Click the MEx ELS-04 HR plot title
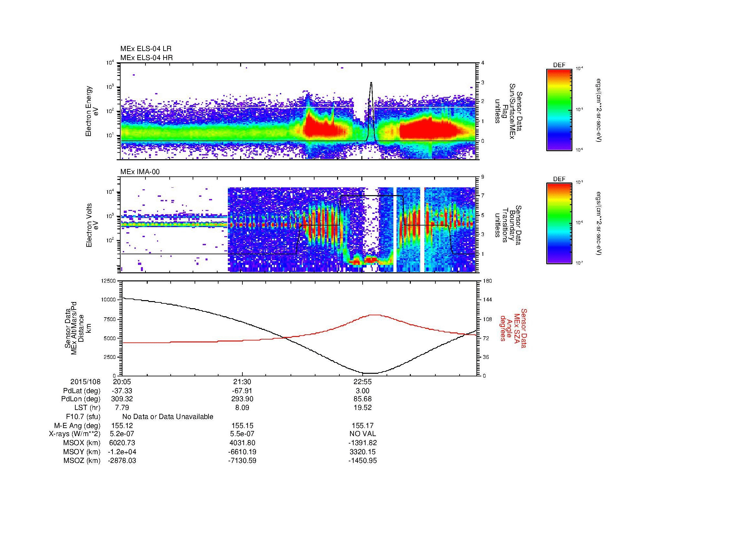The image size is (756, 534). point(146,58)
